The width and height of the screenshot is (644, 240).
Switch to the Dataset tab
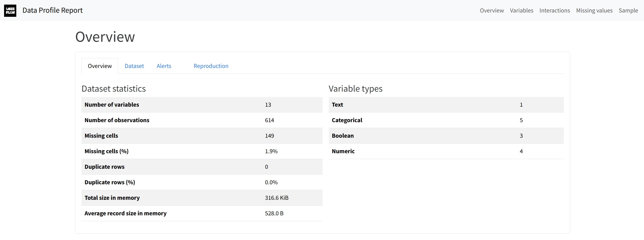click(134, 66)
